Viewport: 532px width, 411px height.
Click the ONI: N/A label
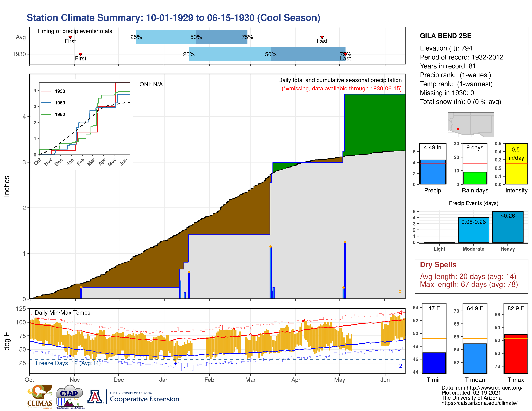(x=151, y=84)
